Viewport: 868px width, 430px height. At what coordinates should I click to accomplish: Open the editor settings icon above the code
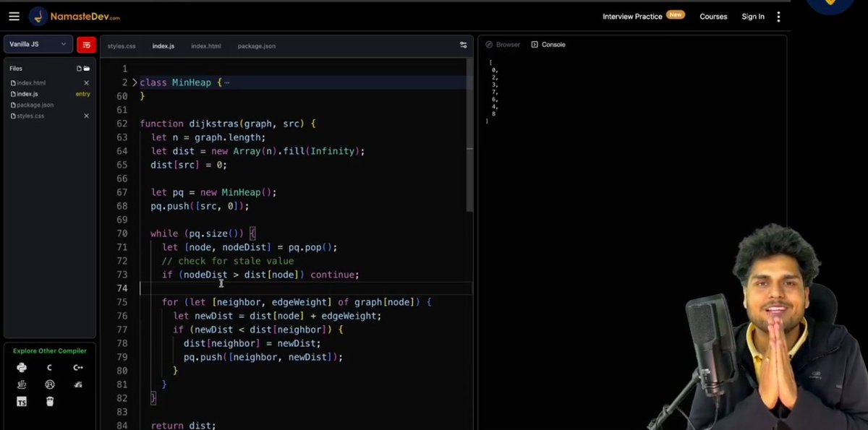pos(463,45)
